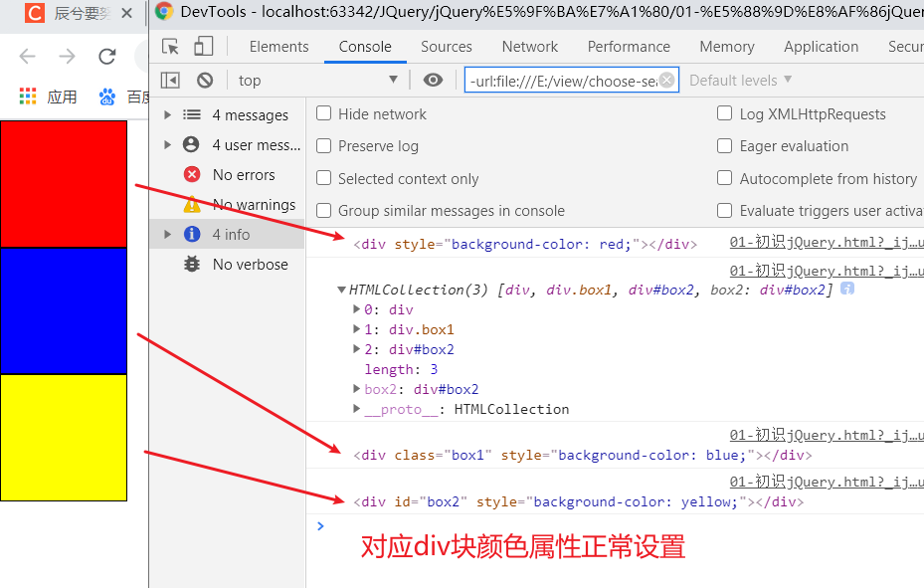
Task: Click the Chrome logo in the DevTools title
Action: (x=164, y=11)
